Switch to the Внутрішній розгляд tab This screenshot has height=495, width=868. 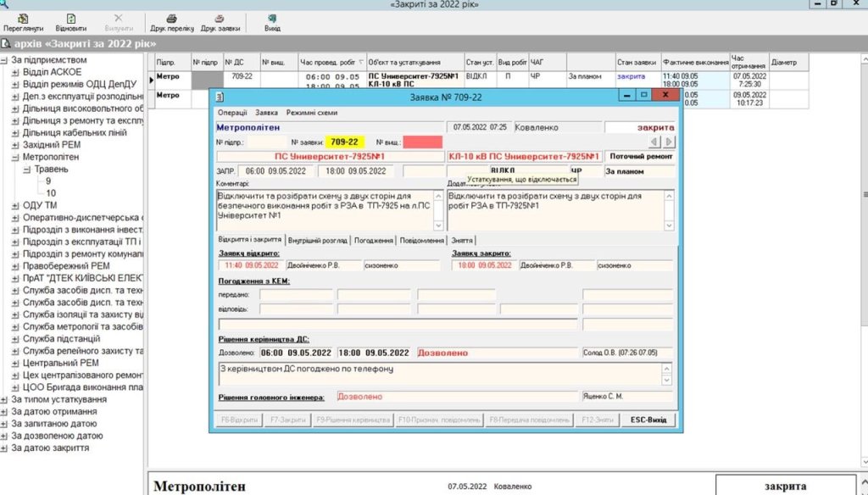pos(317,241)
